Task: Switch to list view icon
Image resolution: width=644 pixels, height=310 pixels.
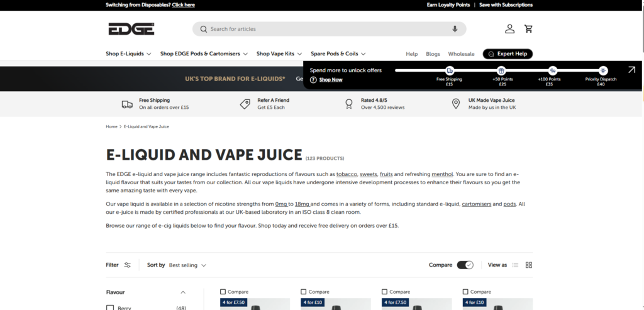Action: click(x=515, y=265)
